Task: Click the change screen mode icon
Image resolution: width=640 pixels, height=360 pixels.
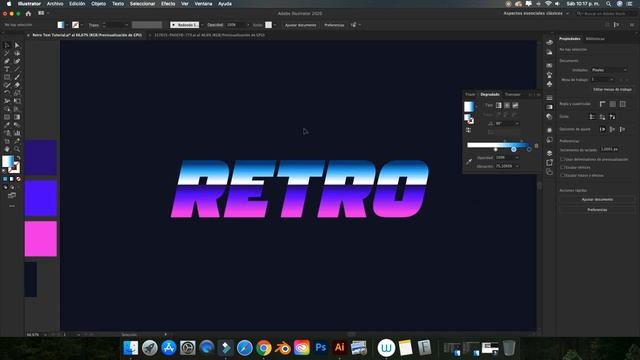Action: point(12,196)
